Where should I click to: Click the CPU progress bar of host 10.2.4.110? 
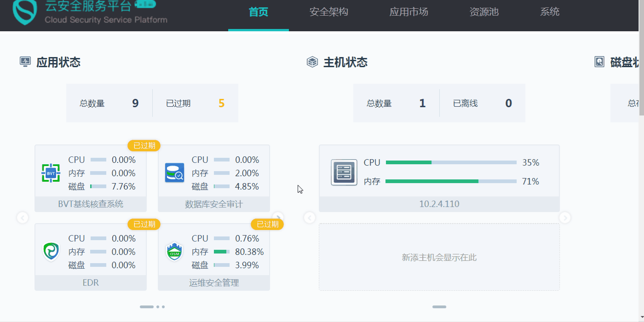pyautogui.click(x=451, y=162)
